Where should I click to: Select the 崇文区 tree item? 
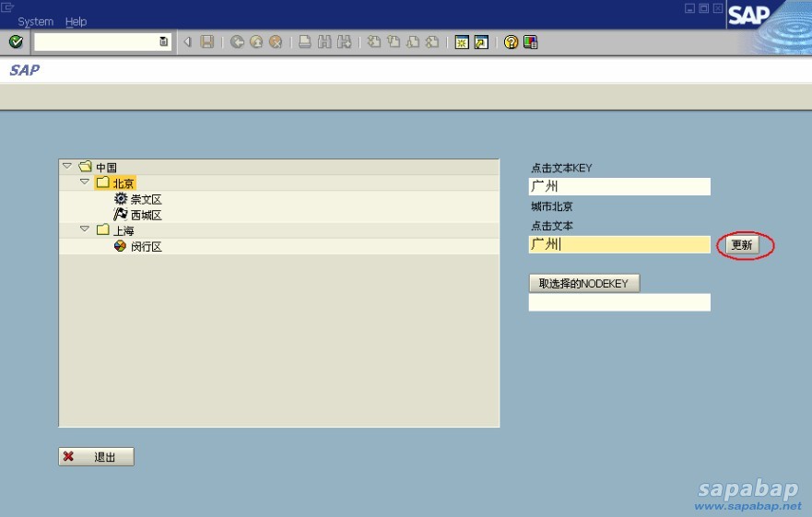146,199
